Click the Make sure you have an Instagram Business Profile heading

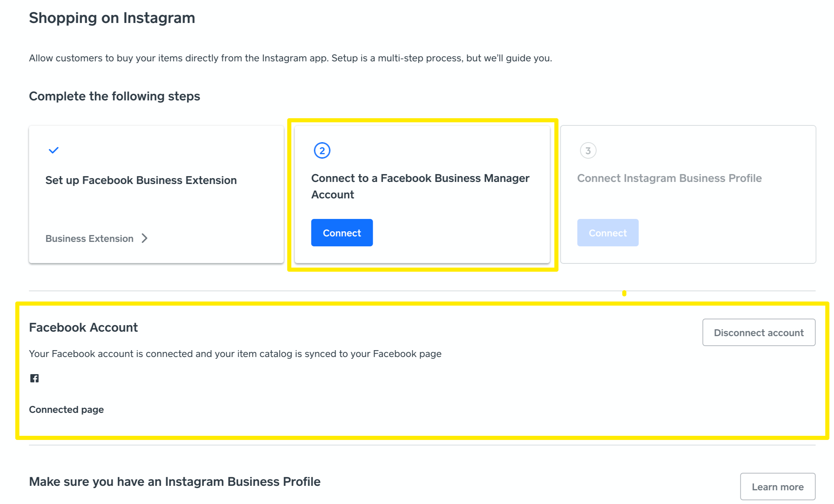point(175,481)
